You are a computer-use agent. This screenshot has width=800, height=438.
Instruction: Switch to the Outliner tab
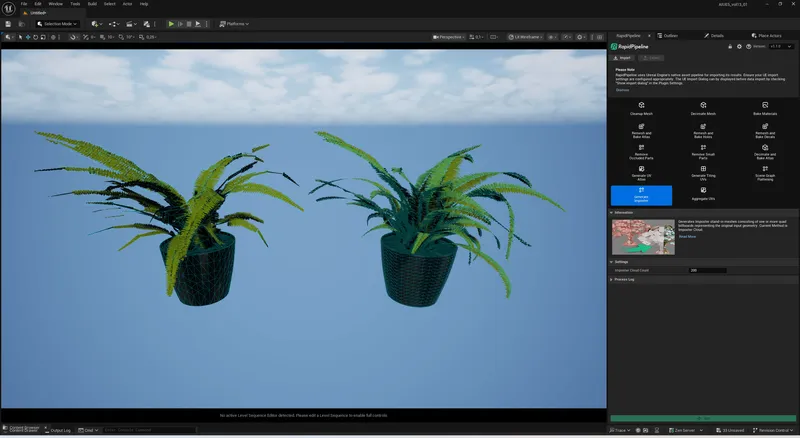670,35
